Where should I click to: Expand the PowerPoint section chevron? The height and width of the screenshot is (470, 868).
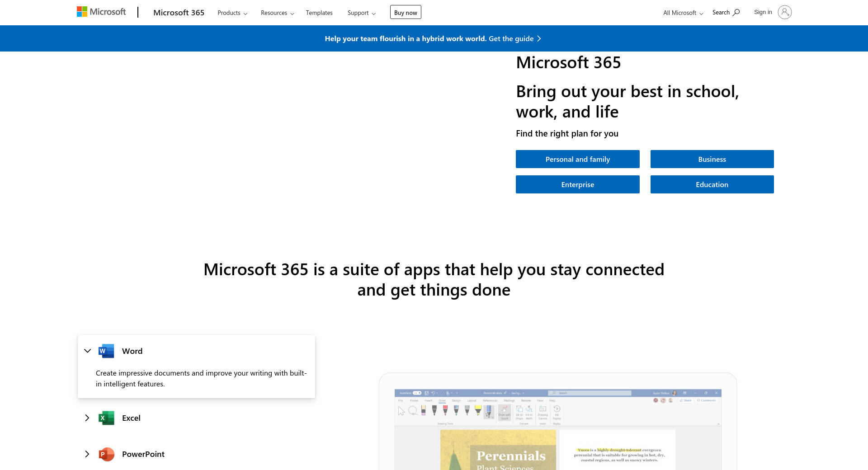[x=87, y=454]
